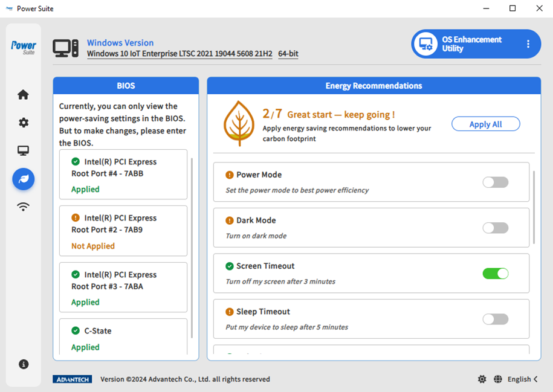Select the PCI Express Root Port #2 card
Viewport: 553px width, 392px height.
click(123, 231)
